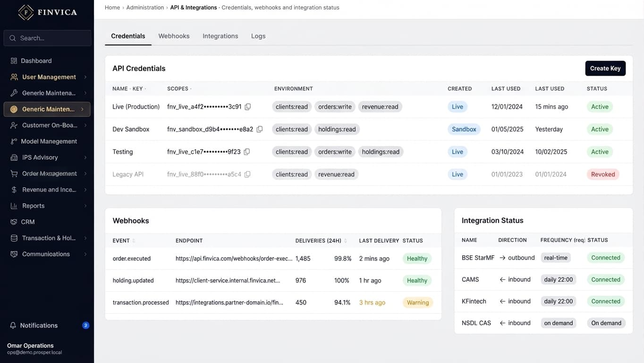Copy the Live (Production) API key

(247, 107)
